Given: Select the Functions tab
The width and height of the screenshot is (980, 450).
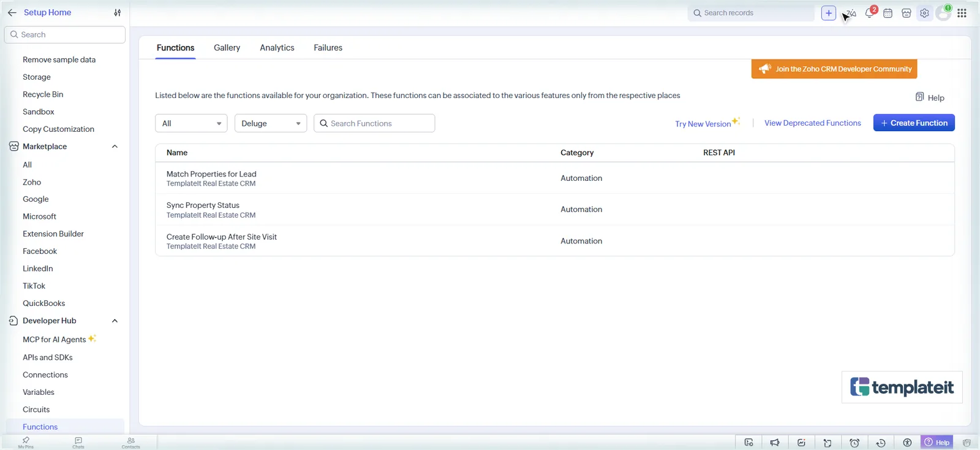Looking at the screenshot, I should (x=175, y=48).
